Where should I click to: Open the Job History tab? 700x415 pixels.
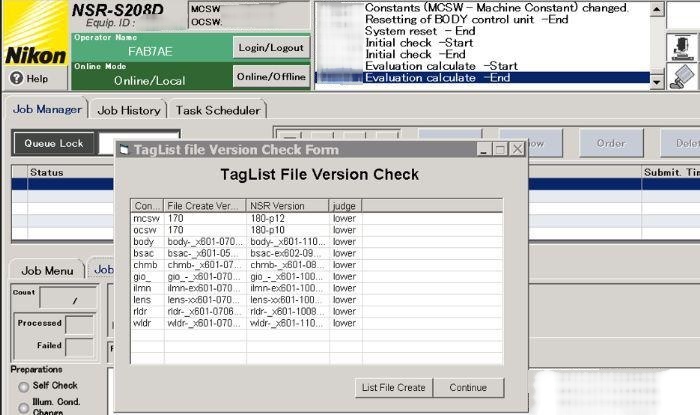click(129, 110)
